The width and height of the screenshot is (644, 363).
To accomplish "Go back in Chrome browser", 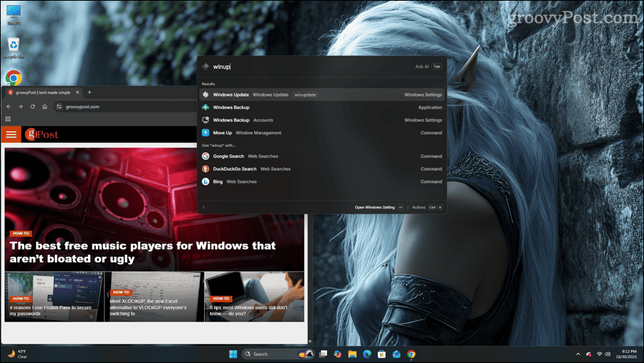I will pyautogui.click(x=9, y=107).
